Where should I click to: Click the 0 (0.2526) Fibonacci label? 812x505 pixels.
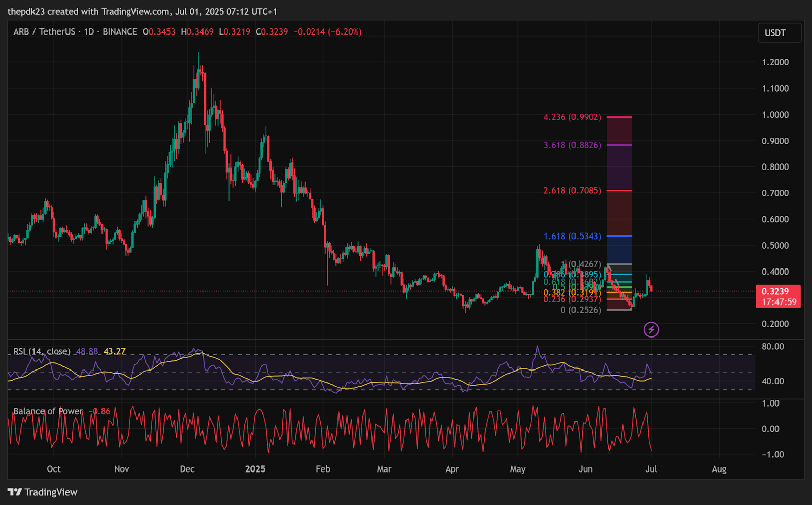[x=581, y=310]
